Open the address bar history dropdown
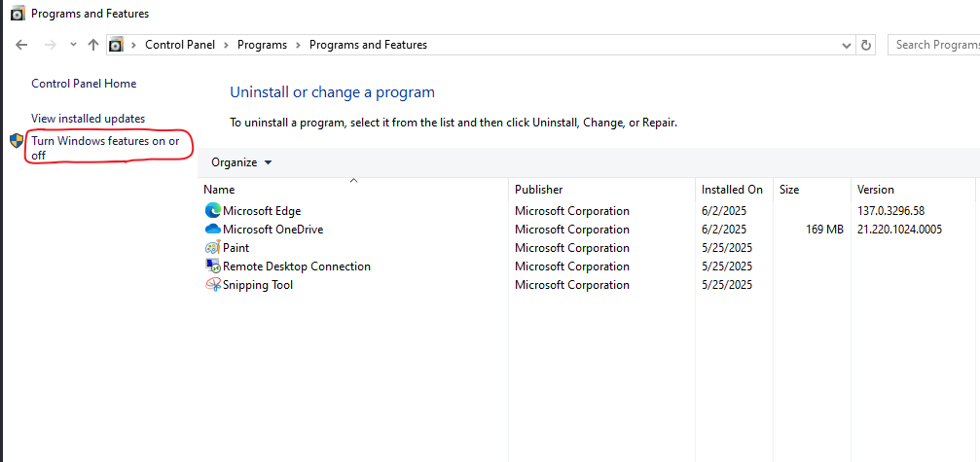Viewport: 980px width, 462px height. [847, 45]
